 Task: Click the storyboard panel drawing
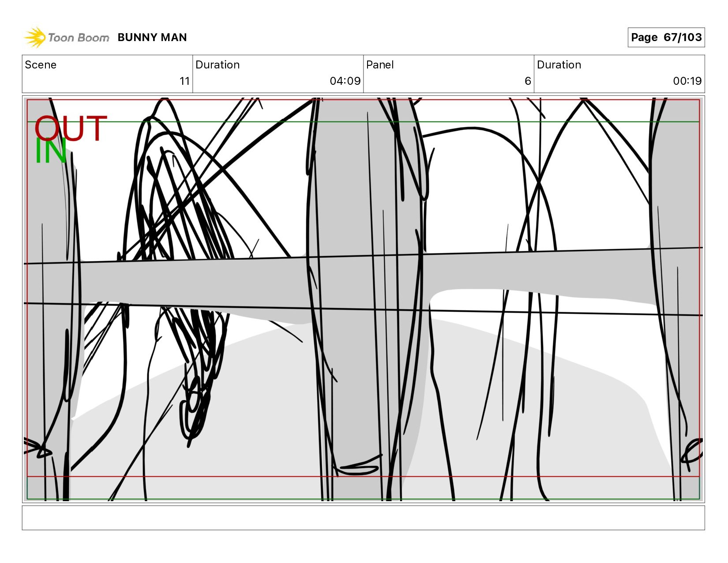363,299
